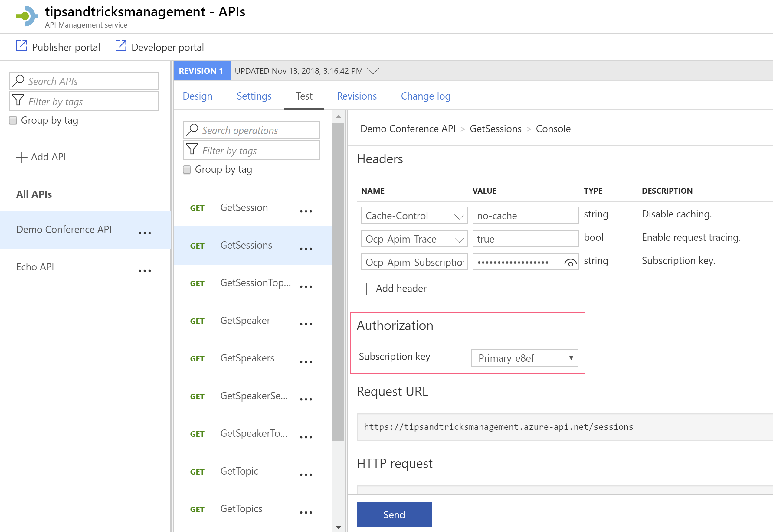The image size is (773, 532).
Task: Select the Test tab
Action: pos(304,96)
